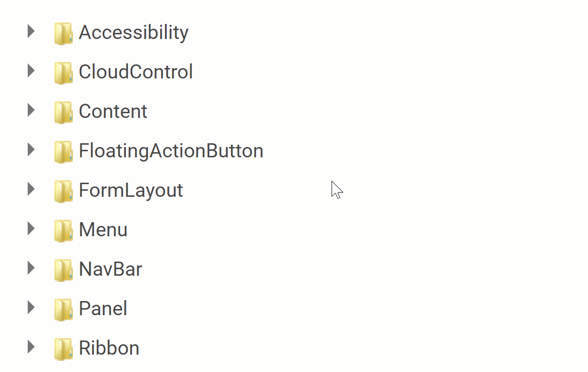
Task: Click the Accessibility folder icon
Action: 63,33
